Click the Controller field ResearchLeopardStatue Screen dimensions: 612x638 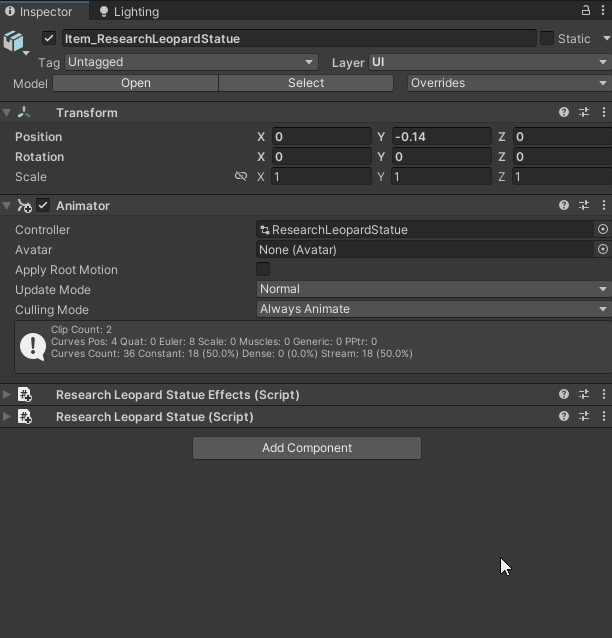(425, 229)
